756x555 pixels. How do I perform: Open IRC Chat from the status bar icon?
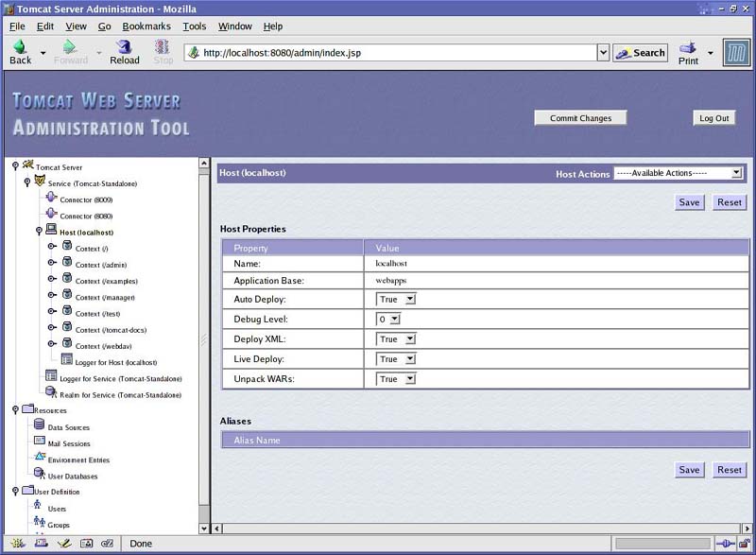click(107, 544)
